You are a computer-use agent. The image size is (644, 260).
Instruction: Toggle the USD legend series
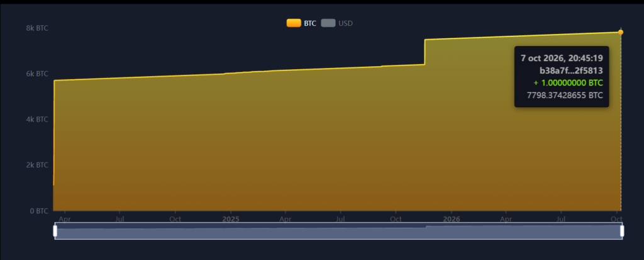pyautogui.click(x=336, y=23)
